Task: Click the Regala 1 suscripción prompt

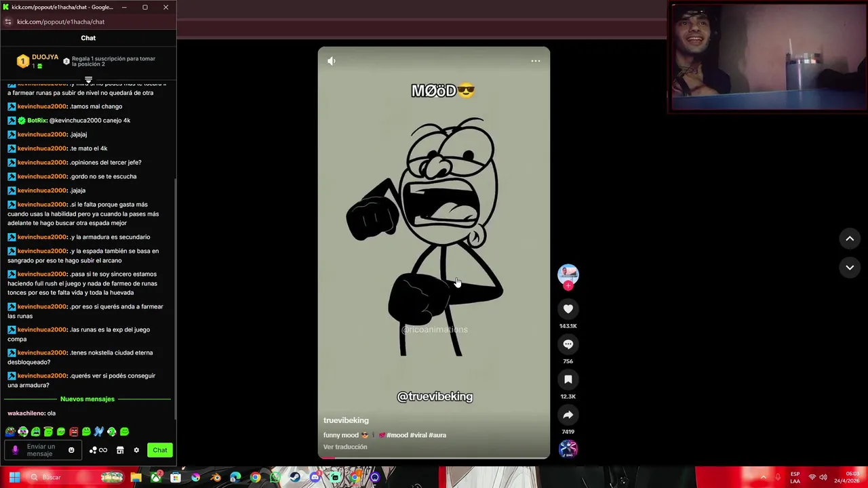Action: point(109,61)
